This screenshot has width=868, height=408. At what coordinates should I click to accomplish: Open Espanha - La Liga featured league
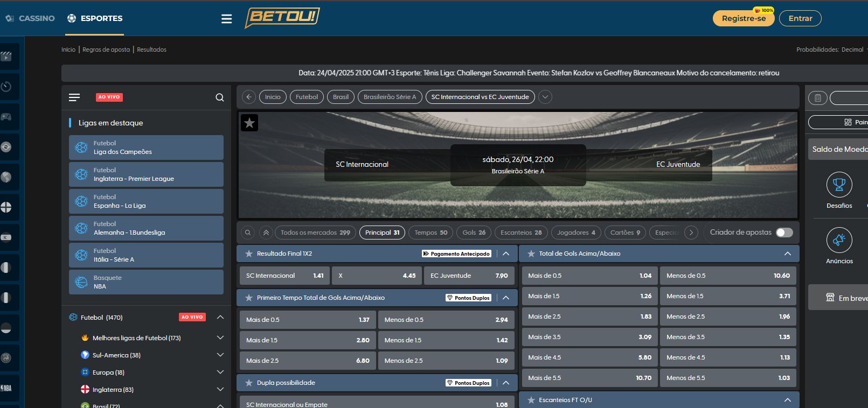146,201
